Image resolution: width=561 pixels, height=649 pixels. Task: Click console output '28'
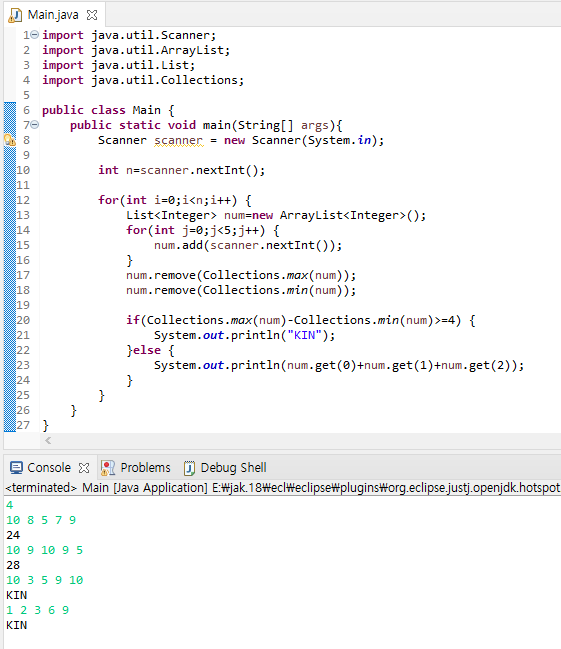[x=13, y=565]
